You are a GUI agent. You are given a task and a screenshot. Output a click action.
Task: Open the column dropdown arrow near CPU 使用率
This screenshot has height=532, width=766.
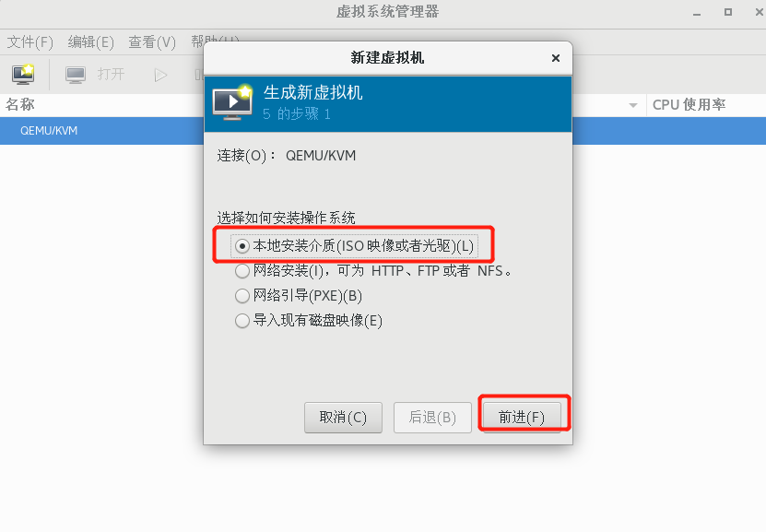coord(633,105)
